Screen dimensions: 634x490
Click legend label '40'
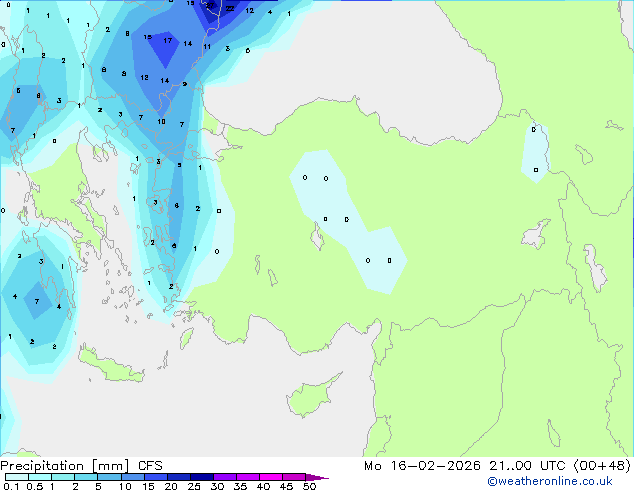263,486
